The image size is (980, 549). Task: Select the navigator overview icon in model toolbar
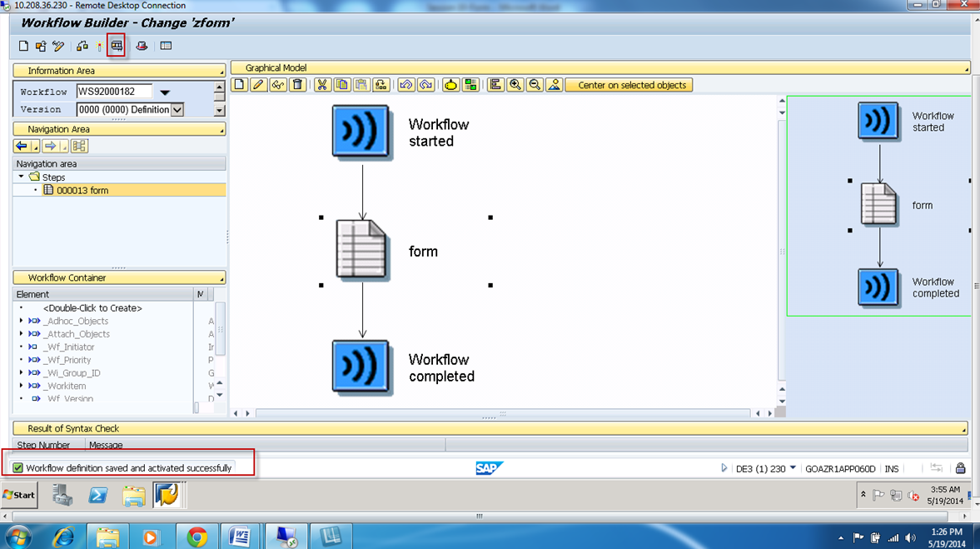point(554,84)
